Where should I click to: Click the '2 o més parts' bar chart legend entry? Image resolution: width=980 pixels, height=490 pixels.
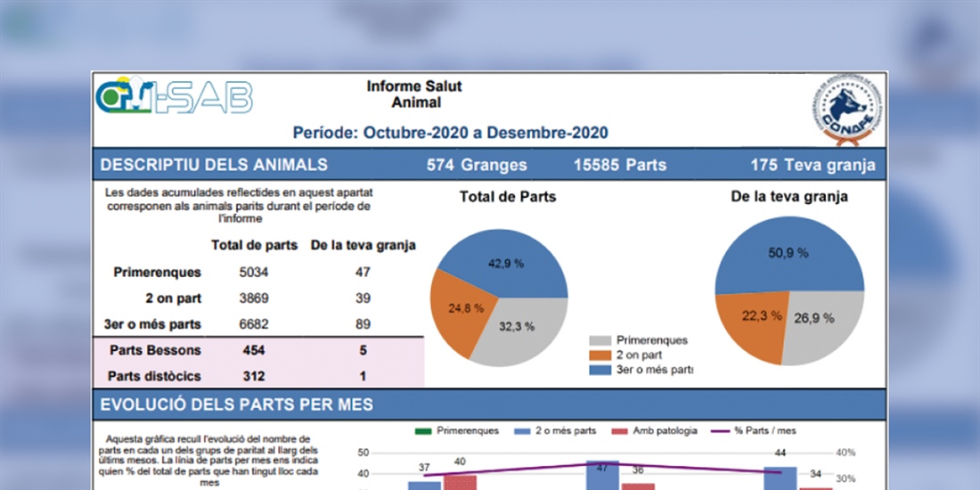coord(554,430)
